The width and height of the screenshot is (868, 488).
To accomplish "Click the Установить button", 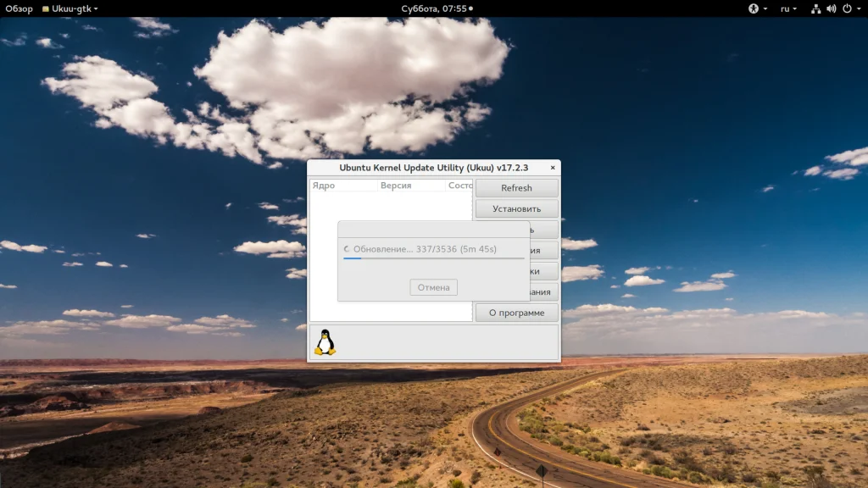I will tap(516, 208).
